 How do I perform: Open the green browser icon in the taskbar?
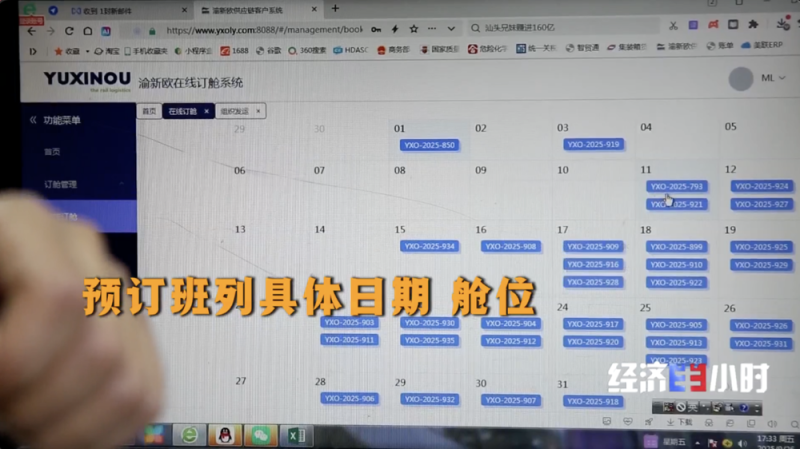pos(189,435)
